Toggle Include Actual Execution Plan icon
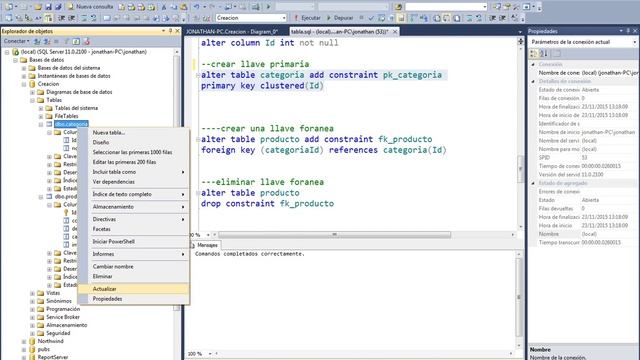This screenshot has height=360, width=640. (x=413, y=18)
